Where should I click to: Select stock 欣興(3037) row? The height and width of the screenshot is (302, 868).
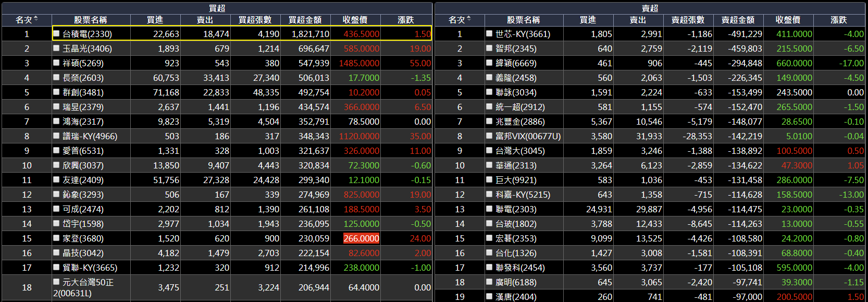(217, 165)
